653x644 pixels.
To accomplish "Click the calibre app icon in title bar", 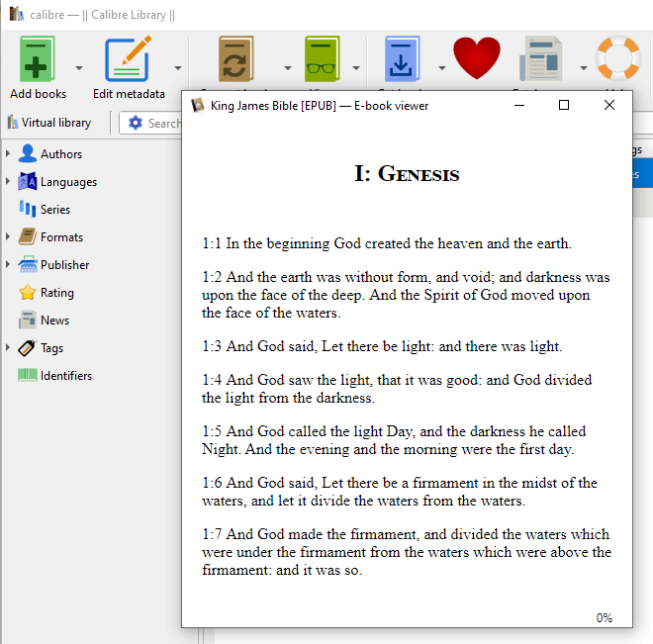I will click(16, 14).
